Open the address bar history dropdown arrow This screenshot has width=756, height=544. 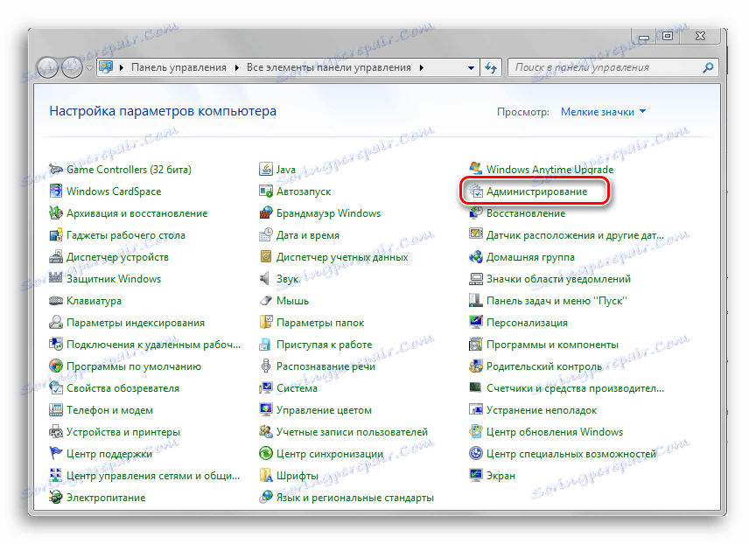pos(471,68)
